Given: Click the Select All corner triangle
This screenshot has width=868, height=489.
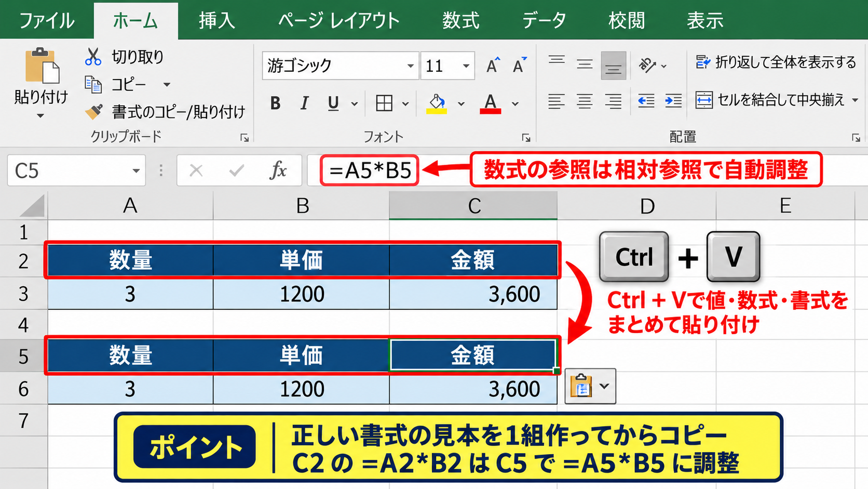Looking at the screenshot, I should (32, 206).
